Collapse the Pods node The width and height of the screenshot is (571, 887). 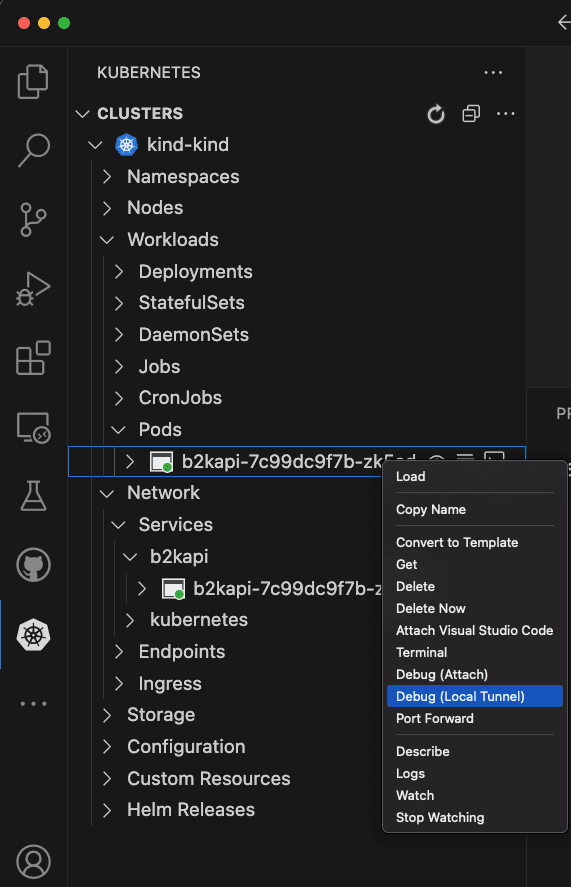pos(118,430)
